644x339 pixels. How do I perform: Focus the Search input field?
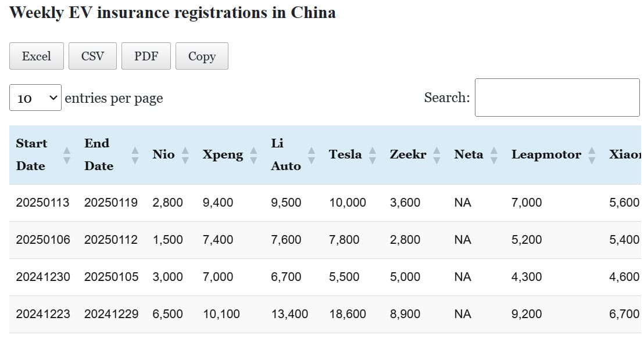[557, 98]
